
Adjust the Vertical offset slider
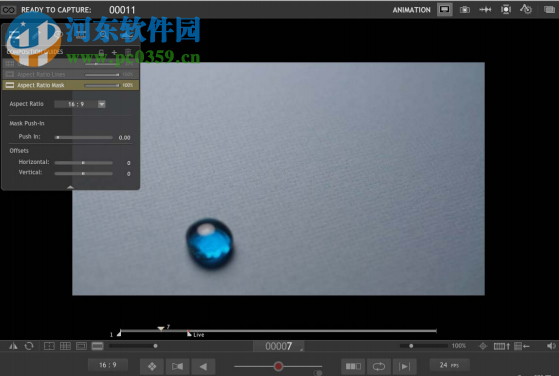tap(84, 174)
